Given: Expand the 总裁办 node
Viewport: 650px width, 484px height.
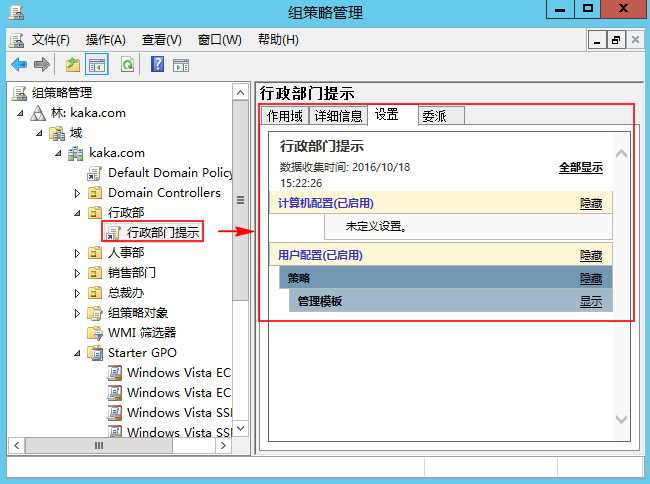Looking at the screenshot, I should click(x=77, y=293).
